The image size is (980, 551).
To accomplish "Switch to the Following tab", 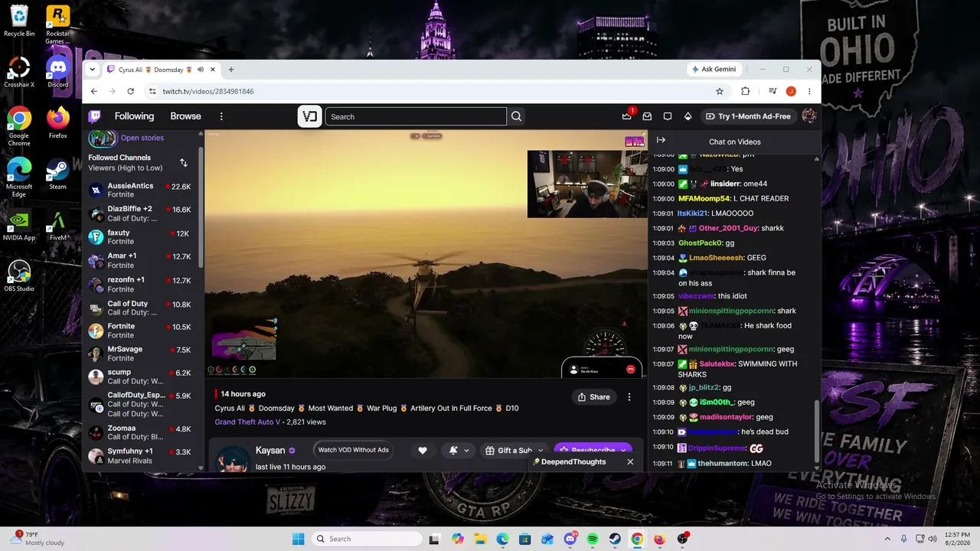I will pyautogui.click(x=134, y=116).
